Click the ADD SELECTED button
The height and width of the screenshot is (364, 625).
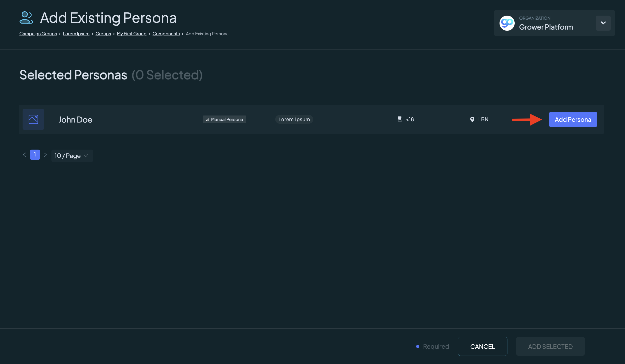[x=550, y=346]
